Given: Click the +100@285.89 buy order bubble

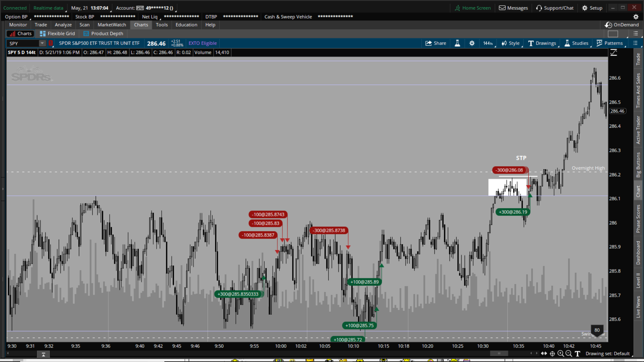Looking at the screenshot, I should coord(365,282).
